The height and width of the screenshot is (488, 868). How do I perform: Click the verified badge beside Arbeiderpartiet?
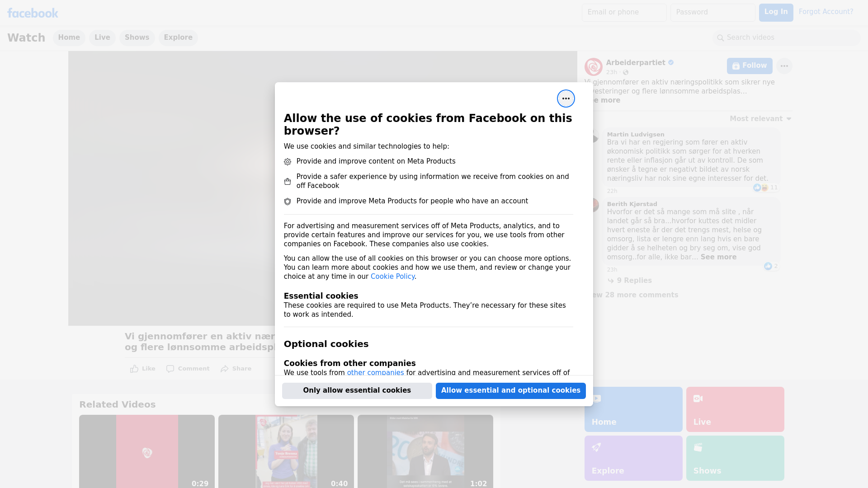click(671, 63)
